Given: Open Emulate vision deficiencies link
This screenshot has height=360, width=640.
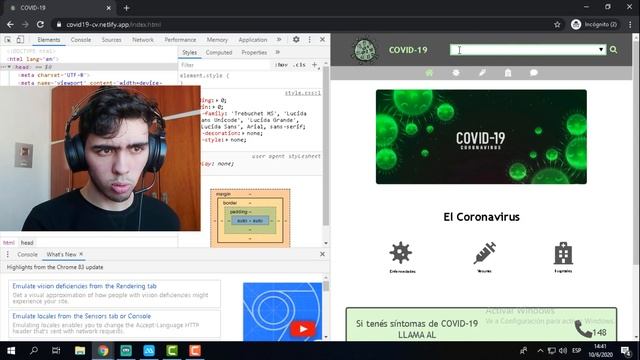Looking at the screenshot, I should click(84, 286).
